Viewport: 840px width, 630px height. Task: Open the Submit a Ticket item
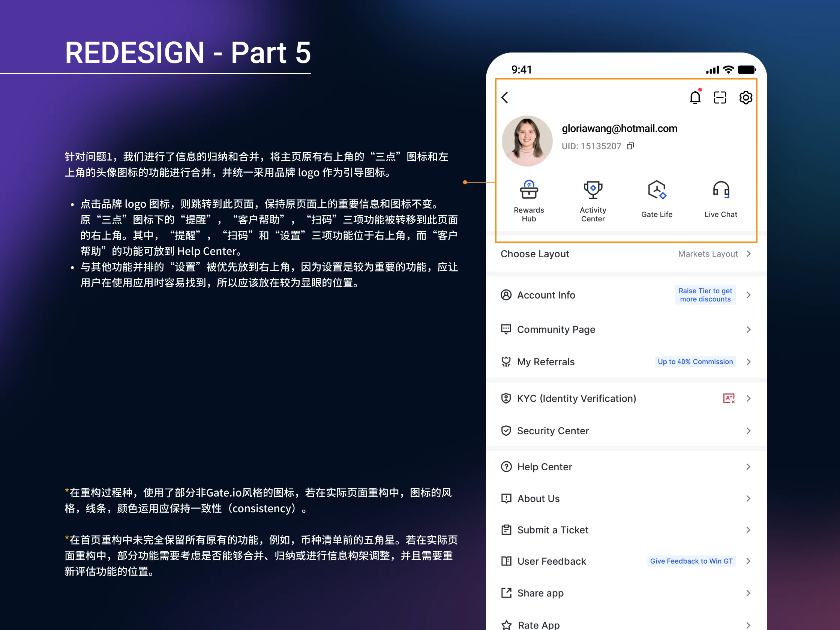627,530
